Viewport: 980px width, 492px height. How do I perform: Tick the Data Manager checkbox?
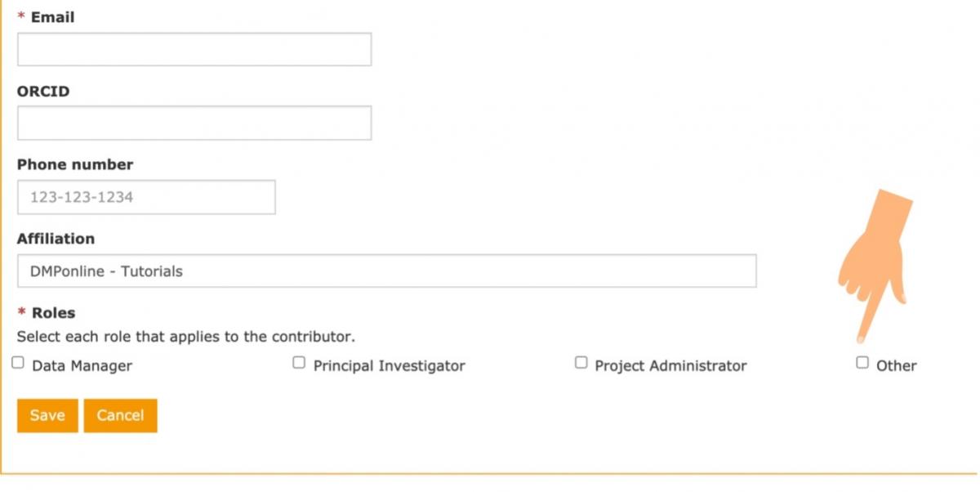pyautogui.click(x=18, y=363)
